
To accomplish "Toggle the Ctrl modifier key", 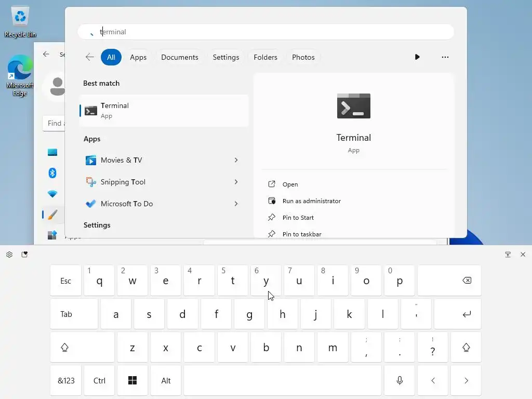I will (99, 380).
